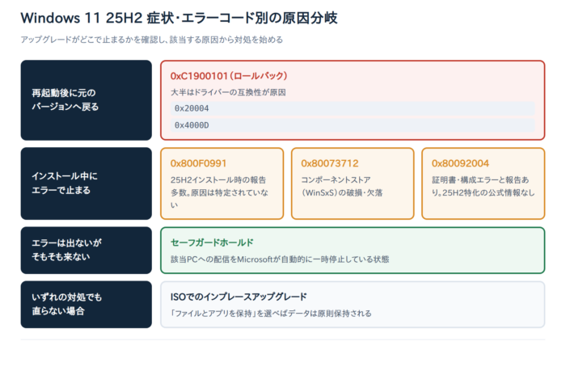
Task: Click the title 'Windows 11 25H2 症状・エラーコード別の原因分岐'
Action: (179, 18)
